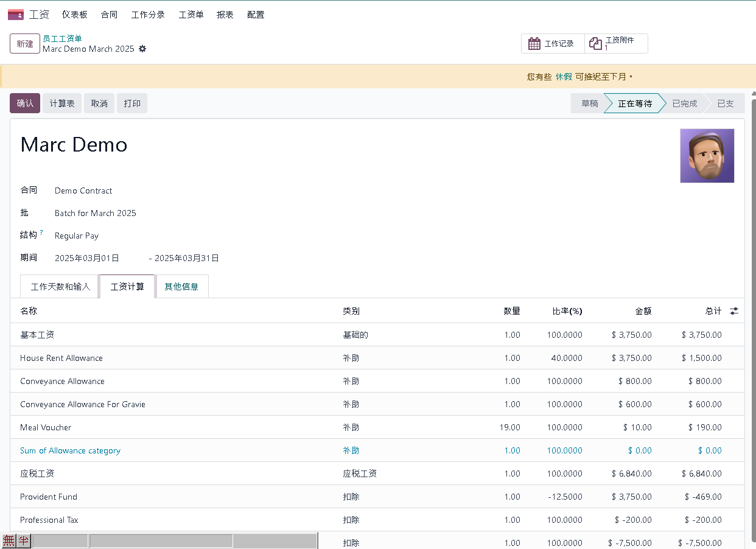Click the 工资 app logo icon
756x549 pixels.
[16, 15]
